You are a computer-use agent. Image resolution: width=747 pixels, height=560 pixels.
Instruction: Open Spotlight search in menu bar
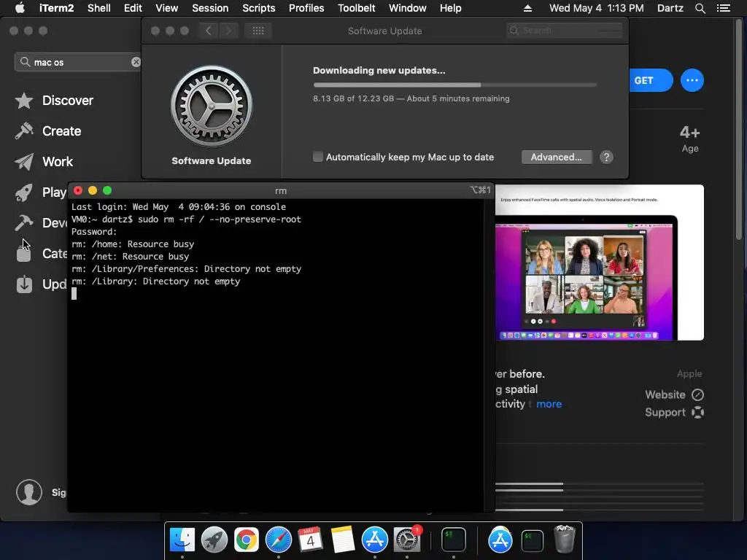(700, 8)
